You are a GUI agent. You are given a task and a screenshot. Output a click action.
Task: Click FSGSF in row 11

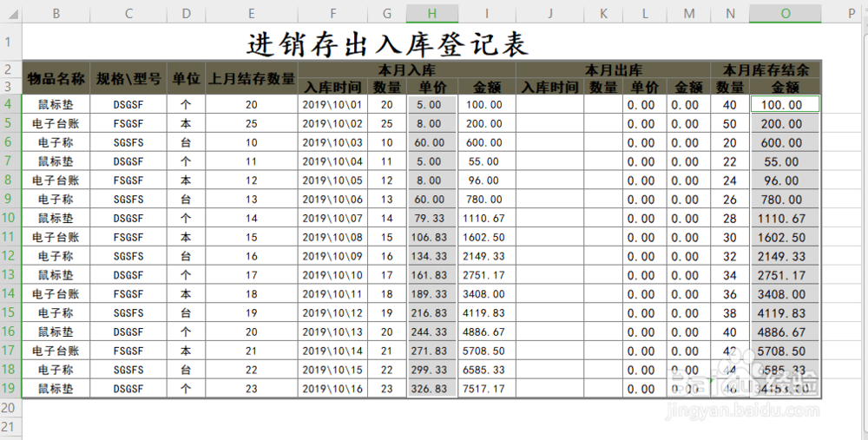(x=128, y=237)
